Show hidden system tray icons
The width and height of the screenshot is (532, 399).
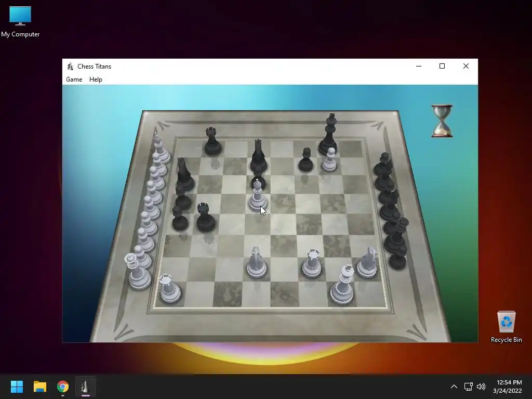pos(454,387)
